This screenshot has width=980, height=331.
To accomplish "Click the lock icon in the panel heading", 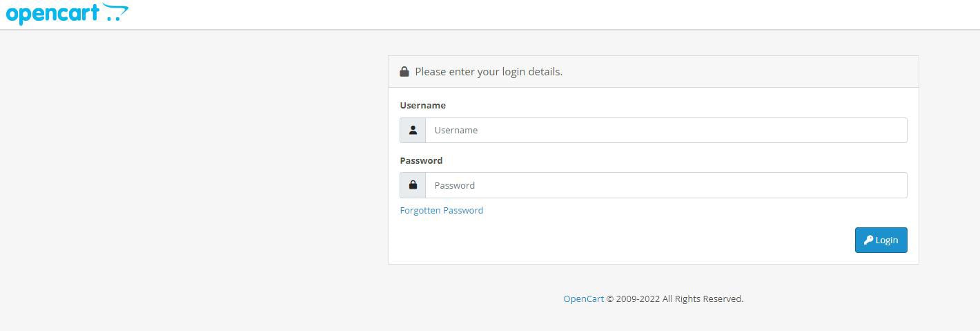I will (404, 72).
